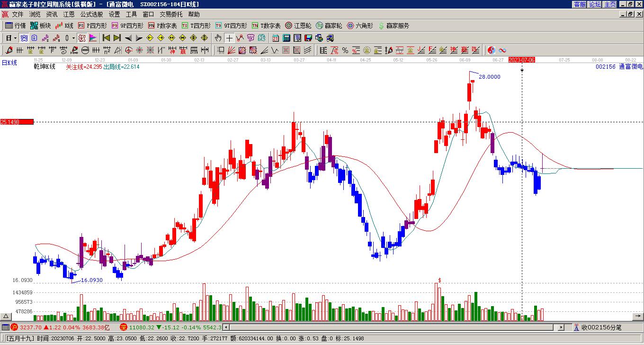
Task: Click the 主页 homepage button
Action: 610,4
